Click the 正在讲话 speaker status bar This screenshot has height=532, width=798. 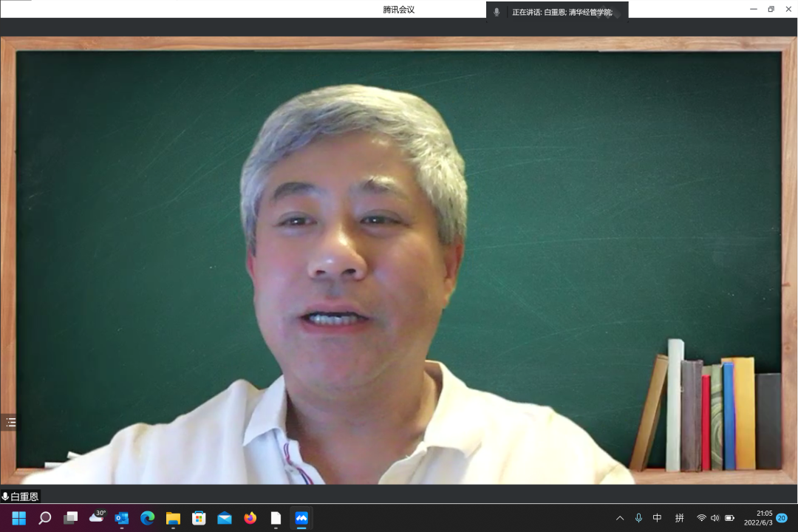point(562,12)
